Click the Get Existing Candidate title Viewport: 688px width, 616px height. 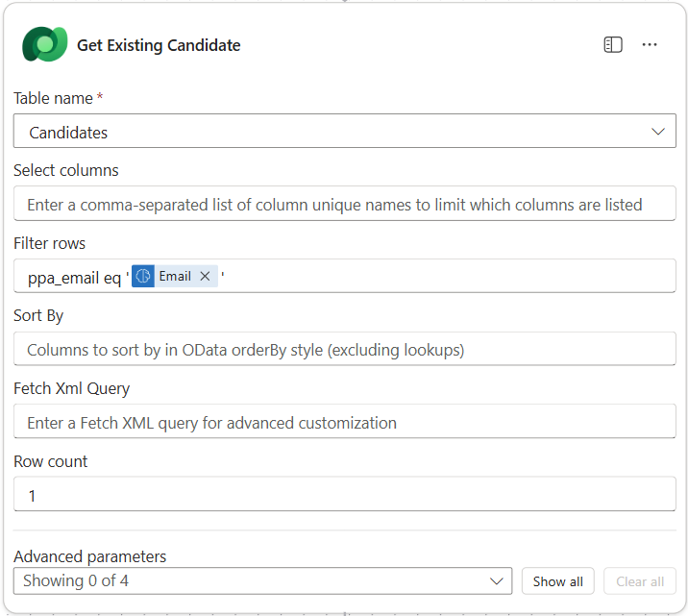coord(159,45)
